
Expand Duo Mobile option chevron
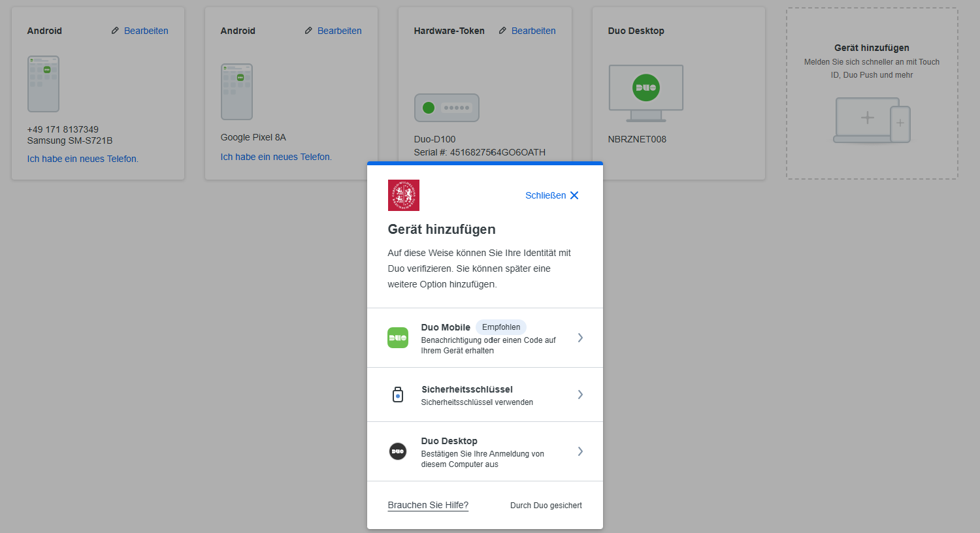[580, 338]
